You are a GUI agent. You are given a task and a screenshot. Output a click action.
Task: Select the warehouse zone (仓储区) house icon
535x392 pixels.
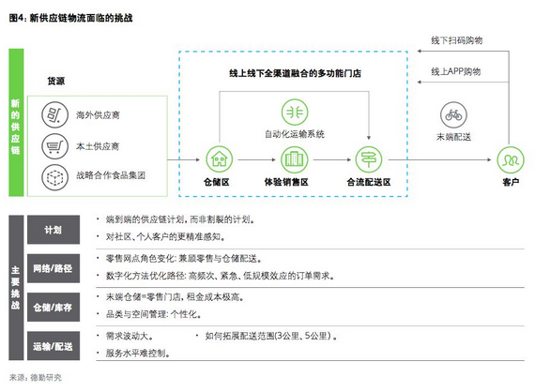pyautogui.click(x=219, y=159)
